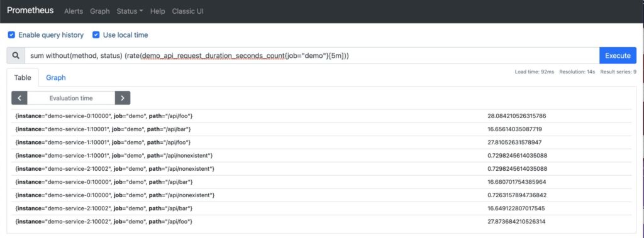This screenshot has height=238, width=644.
Task: Click value 16.649122807017545
Action: click(x=516, y=208)
